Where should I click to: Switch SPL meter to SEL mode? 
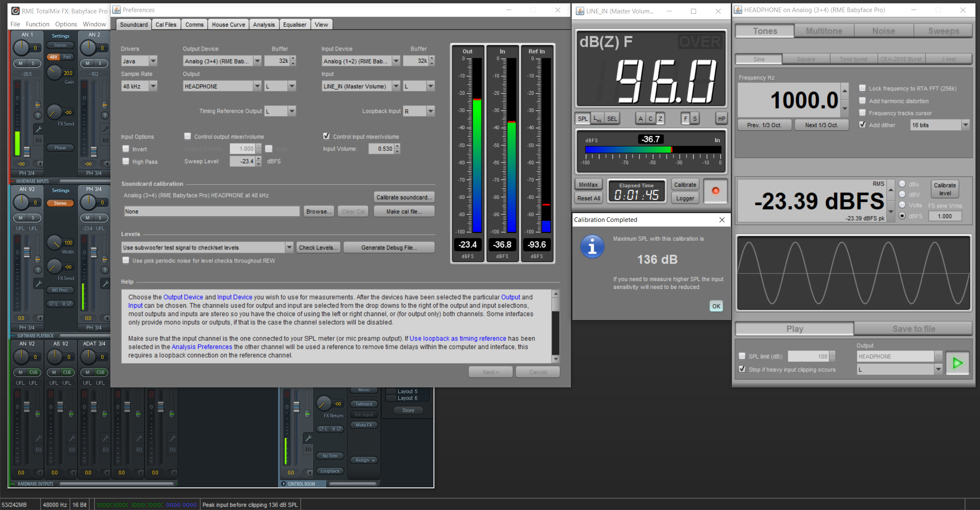[x=612, y=119]
